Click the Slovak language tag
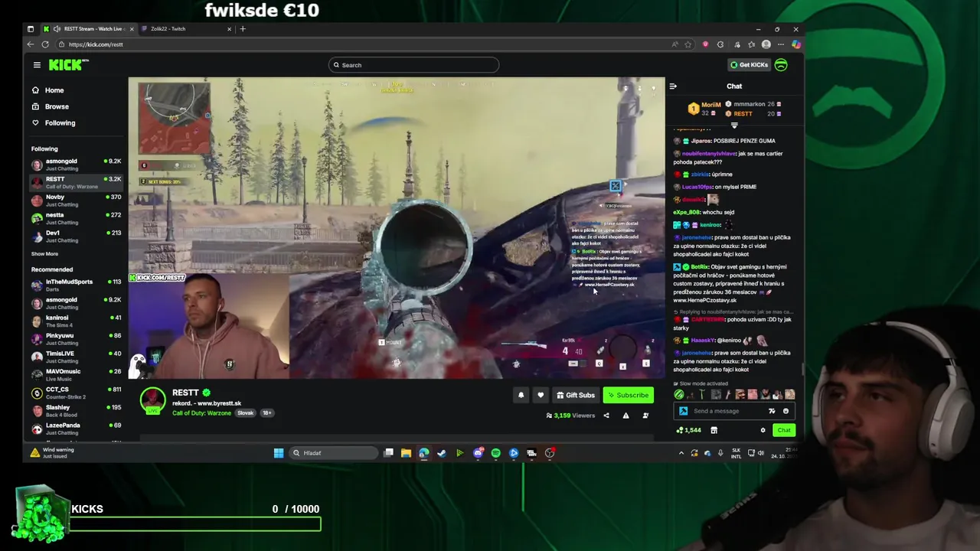The image size is (980, 551). (x=245, y=413)
